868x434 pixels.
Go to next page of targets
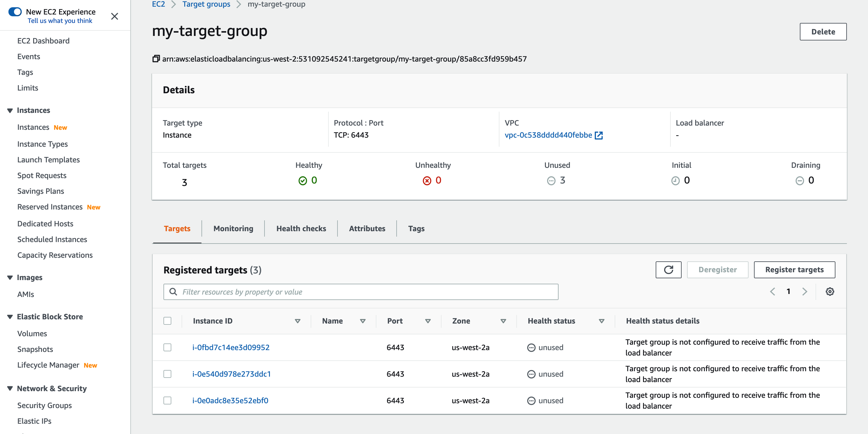click(x=805, y=292)
